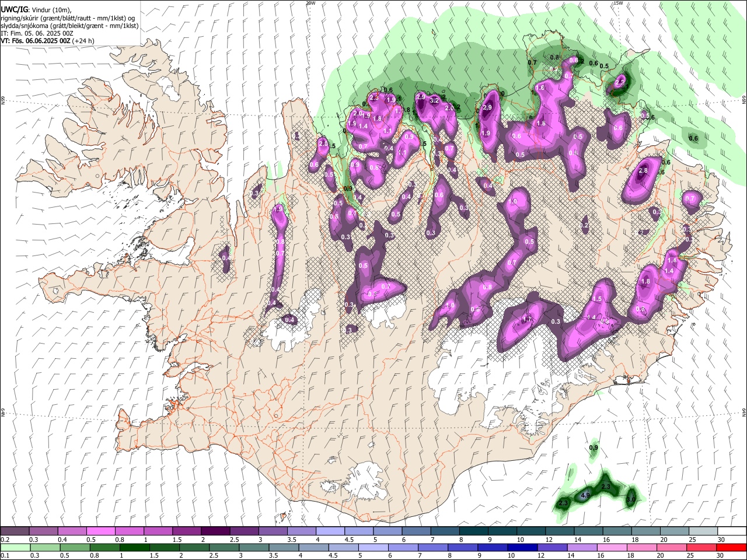This screenshot has width=747, height=560.
Task: Click the 3.0 rain value offshore southeast
Action: click(630, 500)
